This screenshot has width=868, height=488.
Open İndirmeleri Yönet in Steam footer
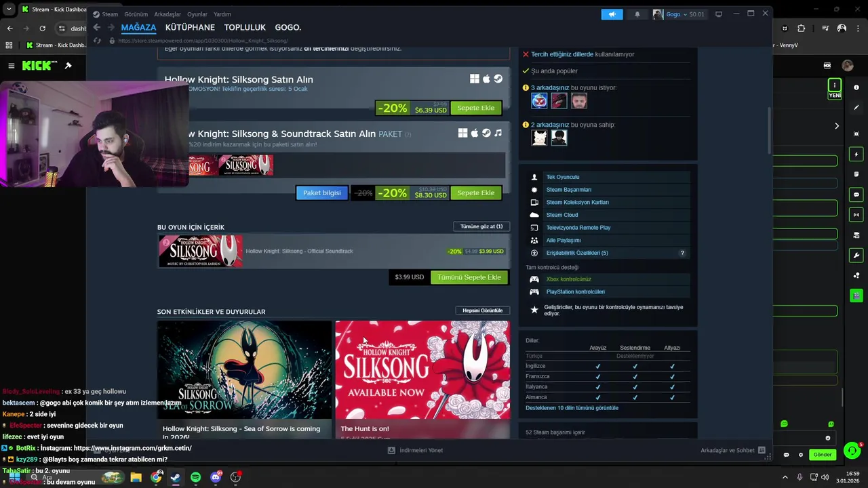point(415,450)
